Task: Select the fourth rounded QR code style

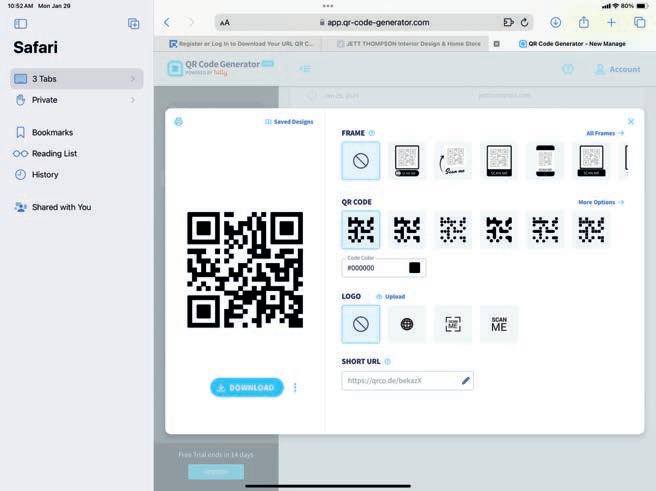Action: tap(499, 230)
